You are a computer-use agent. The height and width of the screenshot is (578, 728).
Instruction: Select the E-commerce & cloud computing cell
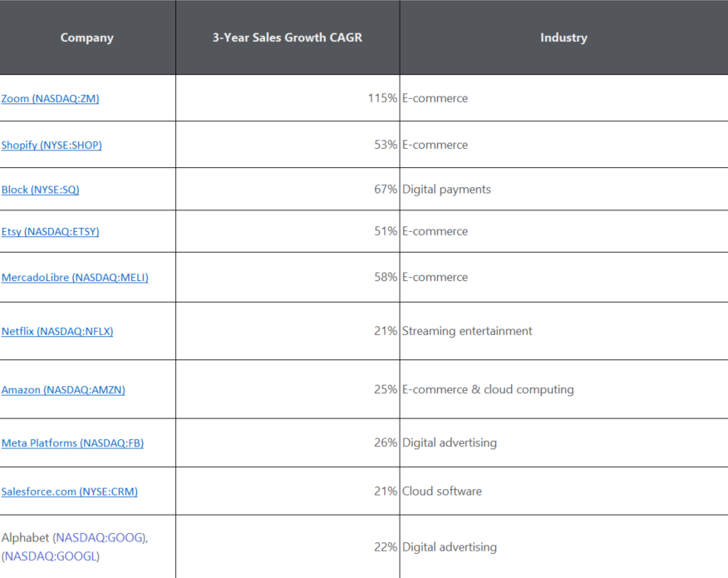(x=563, y=389)
